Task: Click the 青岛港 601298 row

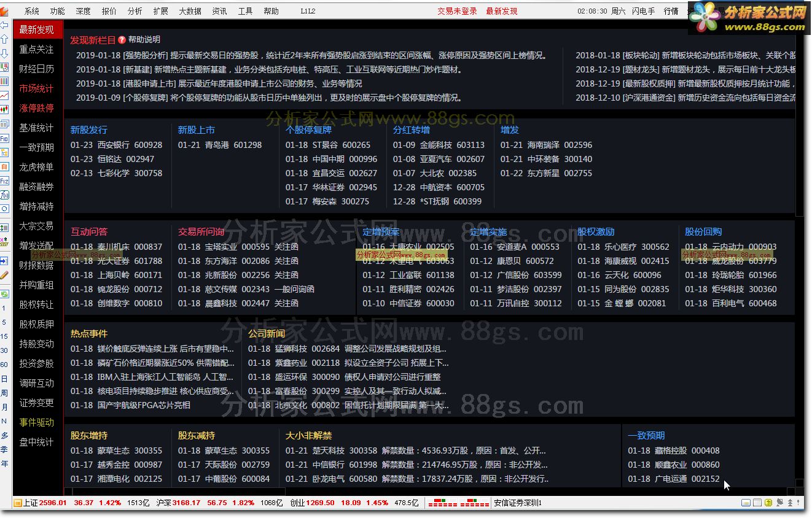Action: [220, 145]
